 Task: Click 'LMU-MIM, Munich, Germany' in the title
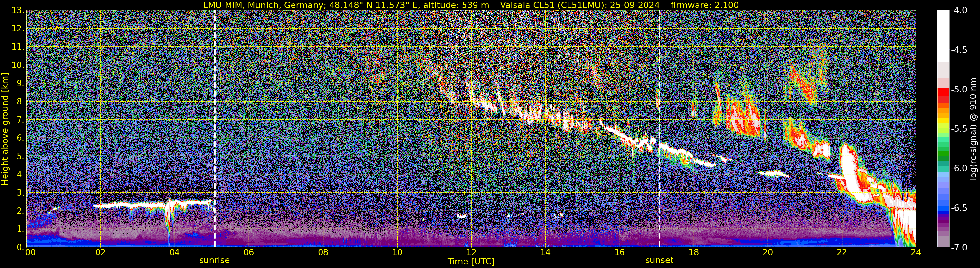tap(262, 5)
